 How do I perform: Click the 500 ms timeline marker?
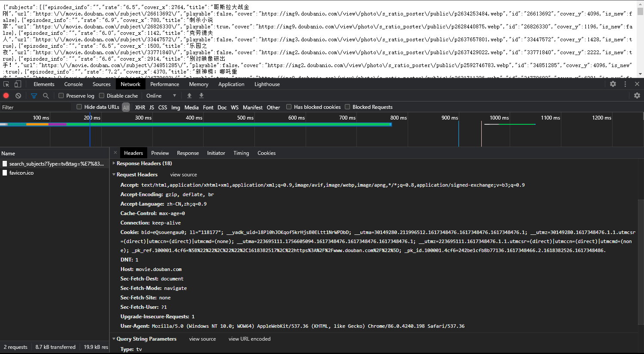245,118
